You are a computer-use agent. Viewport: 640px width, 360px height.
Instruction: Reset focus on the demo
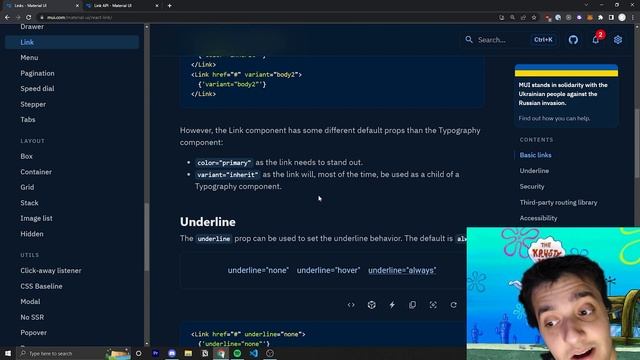(433, 304)
